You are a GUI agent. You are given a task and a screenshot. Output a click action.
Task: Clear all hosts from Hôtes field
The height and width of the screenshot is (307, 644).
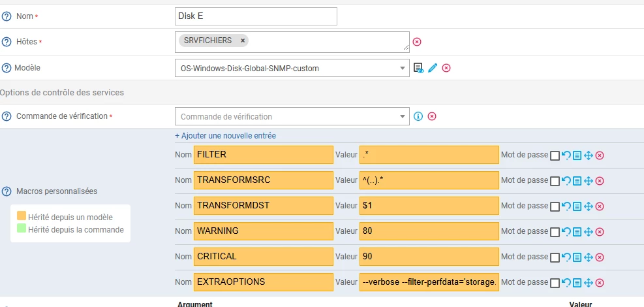(x=417, y=42)
